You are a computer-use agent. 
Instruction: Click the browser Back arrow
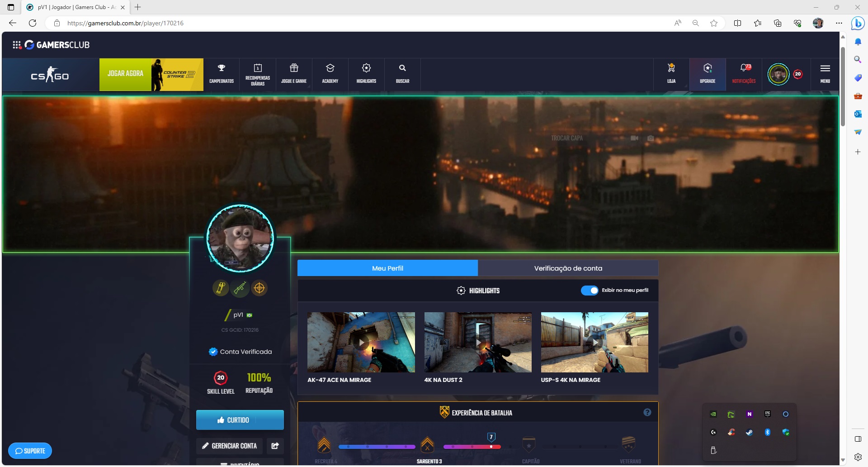13,23
